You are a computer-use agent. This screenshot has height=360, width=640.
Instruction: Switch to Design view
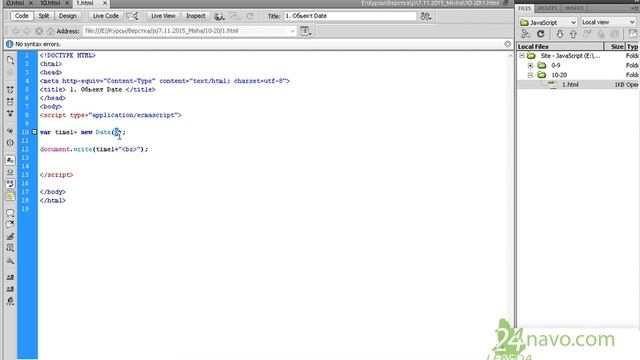pyautogui.click(x=68, y=16)
